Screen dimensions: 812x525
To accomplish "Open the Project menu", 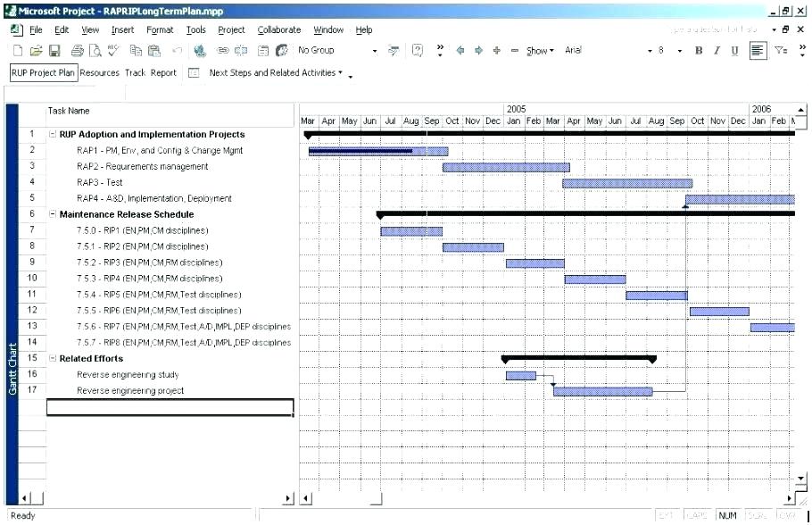I will (231, 30).
